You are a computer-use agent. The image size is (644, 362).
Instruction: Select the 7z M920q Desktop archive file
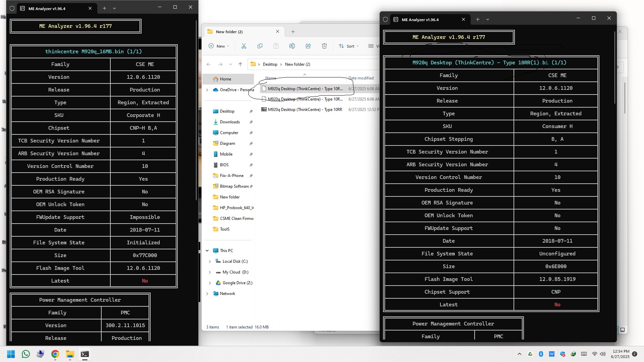pyautogui.click(x=305, y=110)
